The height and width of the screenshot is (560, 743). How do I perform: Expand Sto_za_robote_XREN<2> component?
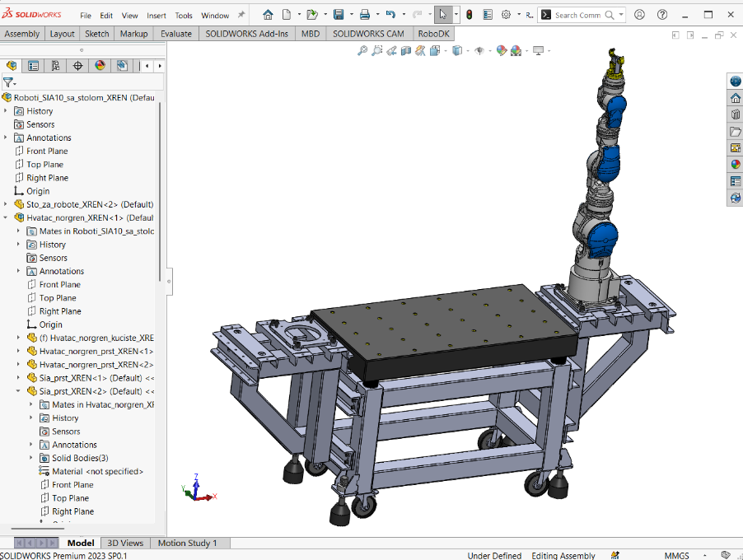[6, 204]
